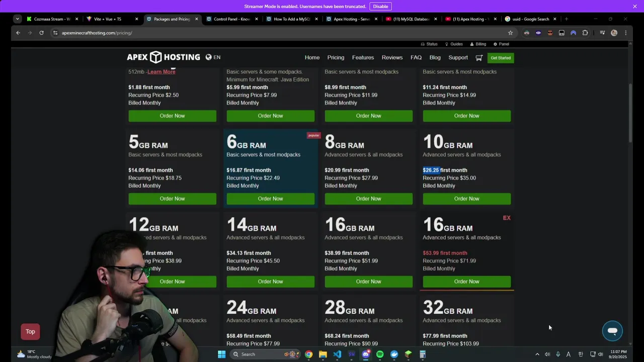
Task: Open the Guides link in top bar
Action: pyautogui.click(x=453, y=44)
